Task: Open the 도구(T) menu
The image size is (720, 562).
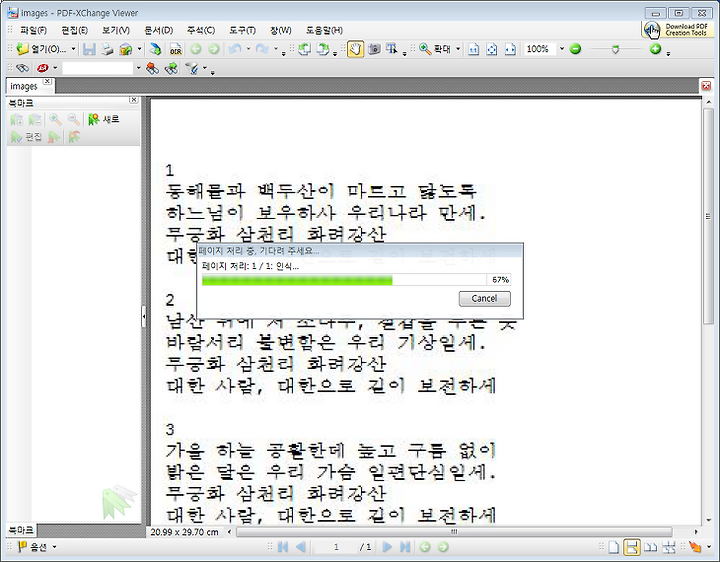Action: coord(242,30)
